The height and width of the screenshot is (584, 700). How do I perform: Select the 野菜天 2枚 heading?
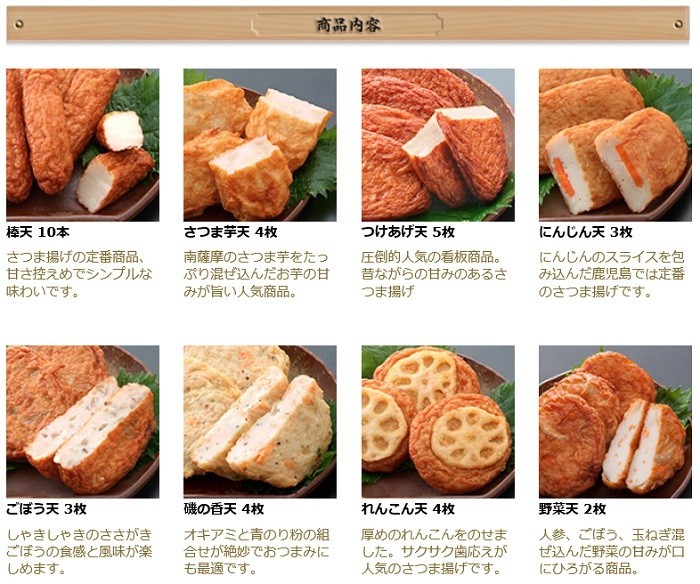pos(572,509)
